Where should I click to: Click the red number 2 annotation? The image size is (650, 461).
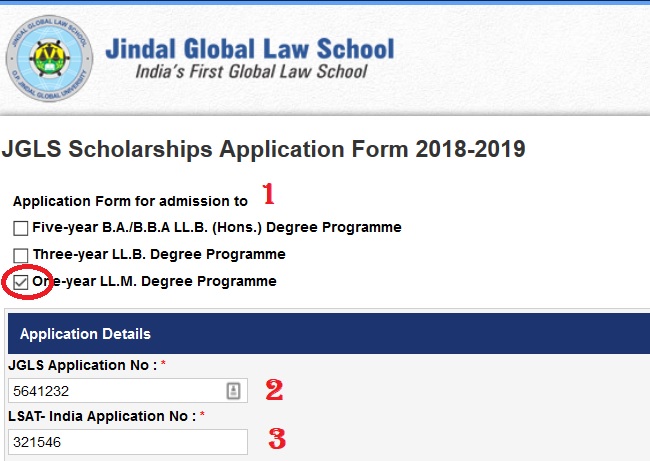click(274, 390)
